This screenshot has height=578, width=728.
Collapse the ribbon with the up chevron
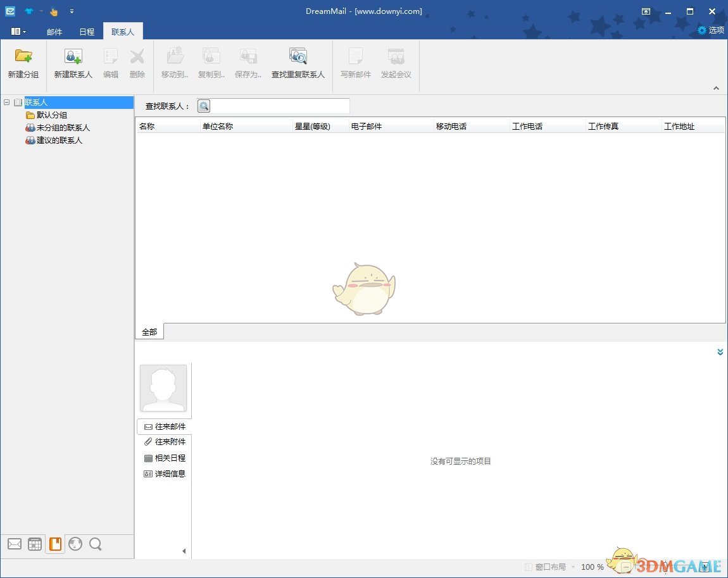pyautogui.click(x=717, y=88)
